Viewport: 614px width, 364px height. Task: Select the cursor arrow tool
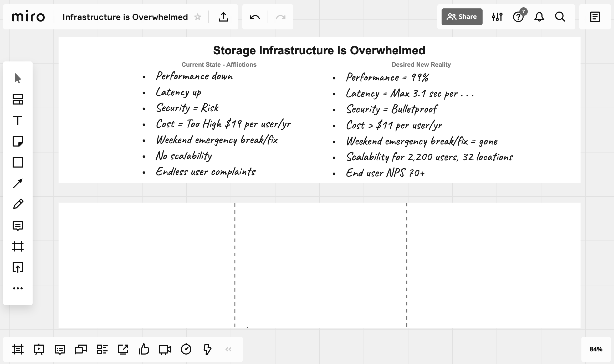tap(18, 78)
